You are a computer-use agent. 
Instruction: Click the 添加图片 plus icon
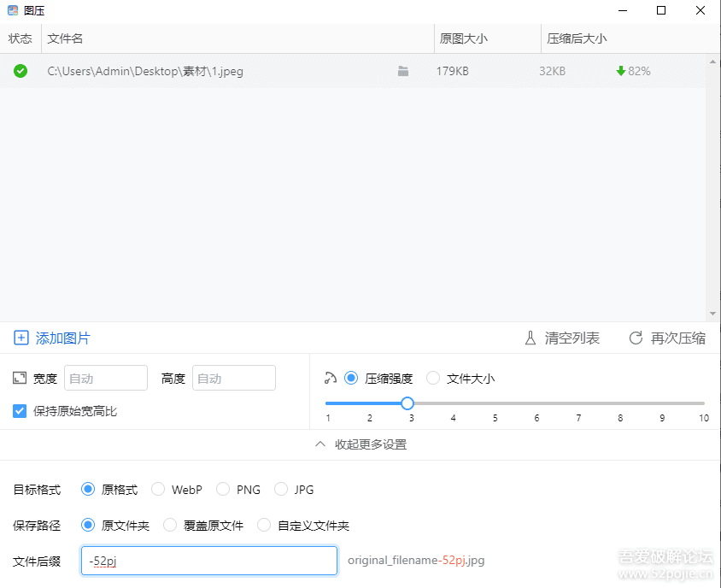coord(21,338)
